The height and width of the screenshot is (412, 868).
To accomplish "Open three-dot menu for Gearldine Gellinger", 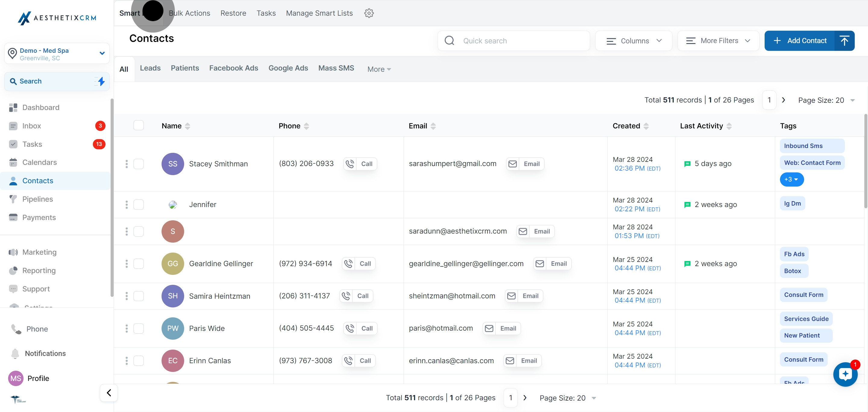I will 127,264.
